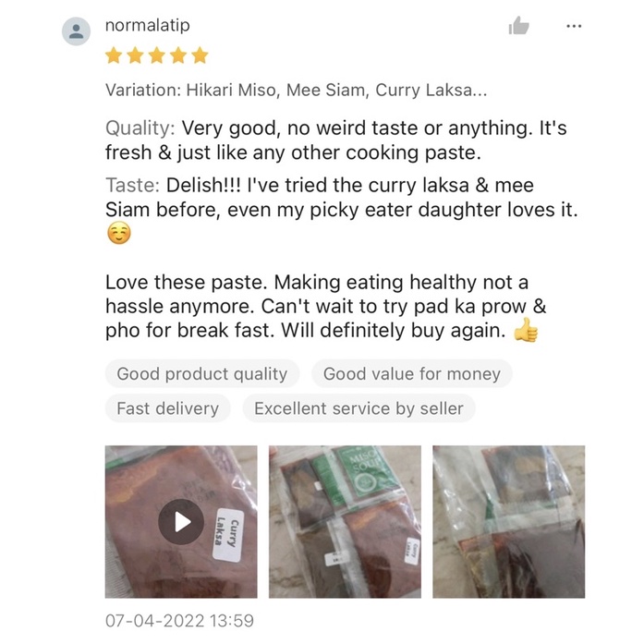Click the first gold star
This screenshot has height=644, width=644.
[x=114, y=55]
